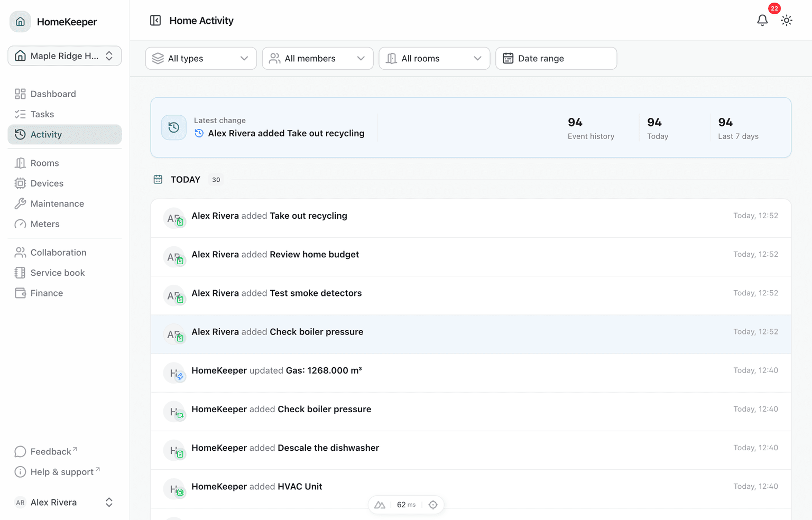Viewport: 812px width, 520px height.
Task: Open the 'Review home budget' activity row
Action: coord(471,257)
